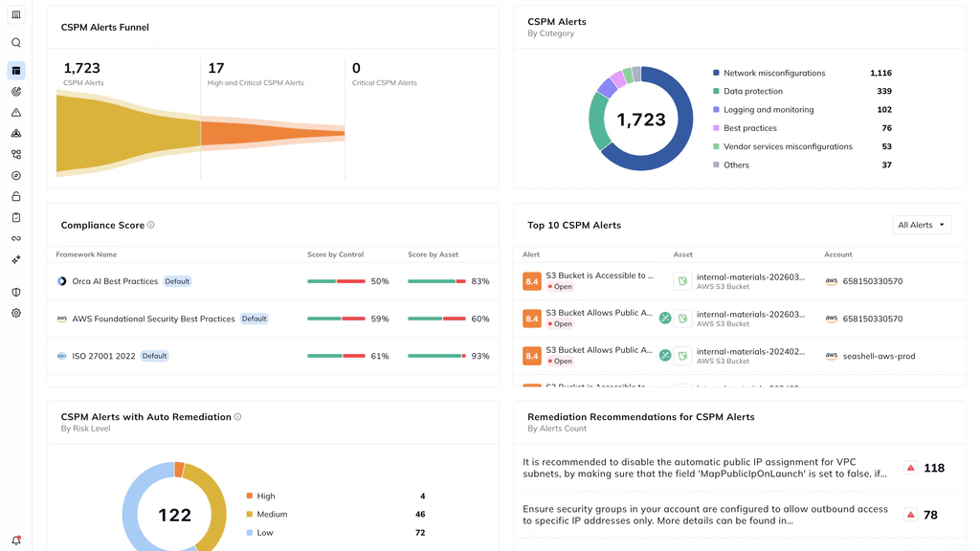Click the Score by Asset column header
The width and height of the screenshot is (980, 551).
pyautogui.click(x=434, y=254)
